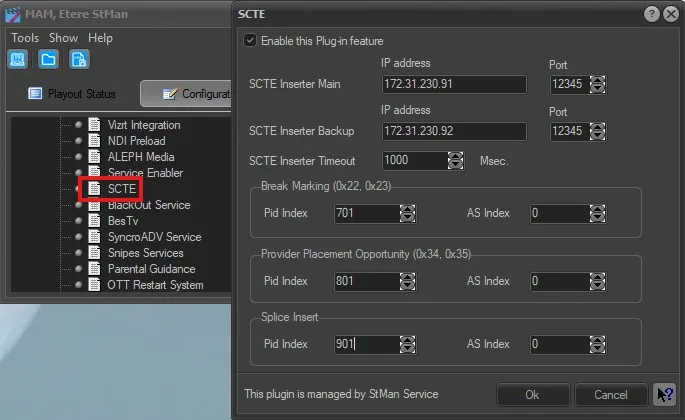This screenshot has width=685, height=420.
Task: Adjust the SCTE Inserter Timeout stepper
Action: 456,160
